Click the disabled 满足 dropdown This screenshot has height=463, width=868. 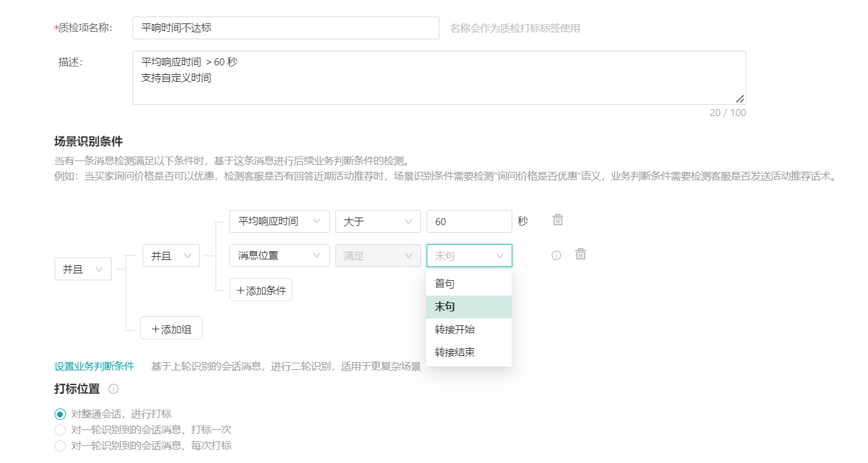click(x=378, y=256)
